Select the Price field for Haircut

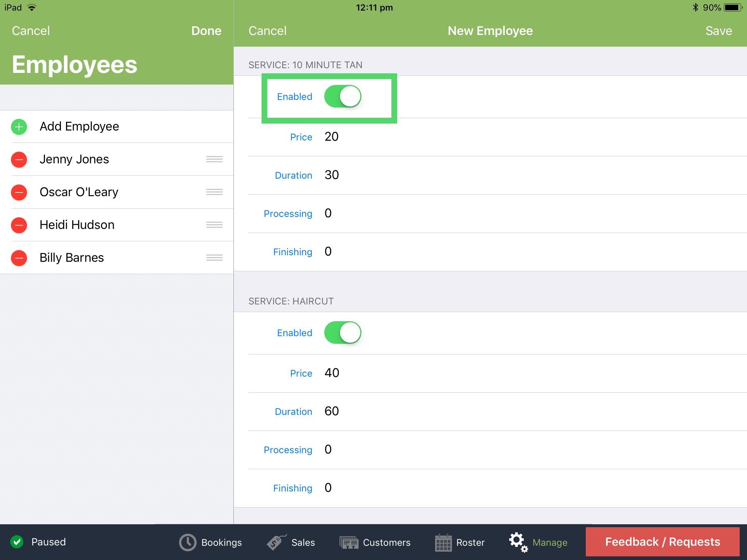(332, 373)
